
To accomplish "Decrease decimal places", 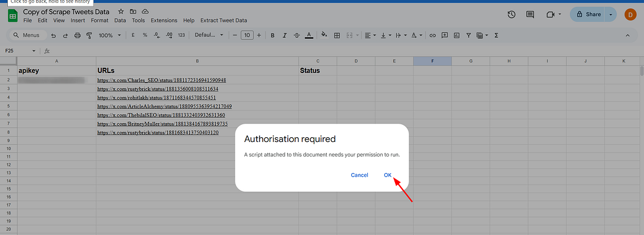I will click(x=157, y=35).
